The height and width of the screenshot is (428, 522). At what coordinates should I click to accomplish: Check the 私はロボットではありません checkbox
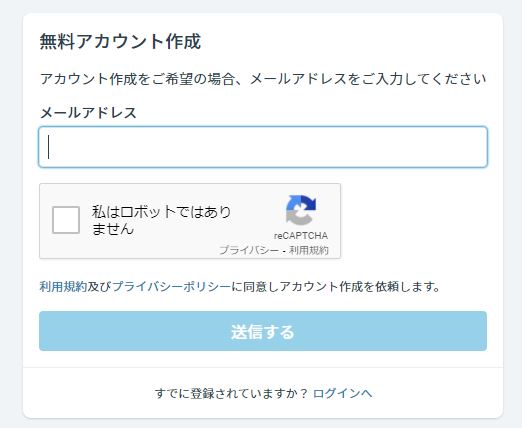(66, 220)
